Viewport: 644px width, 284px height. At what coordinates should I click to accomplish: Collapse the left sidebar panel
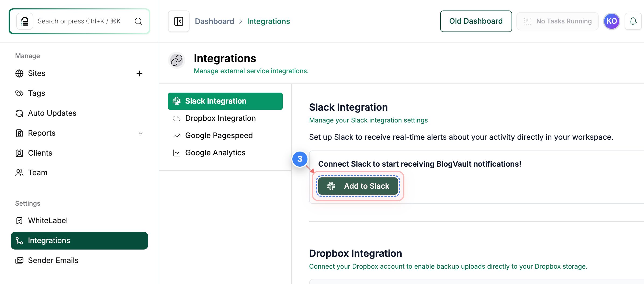tap(178, 21)
